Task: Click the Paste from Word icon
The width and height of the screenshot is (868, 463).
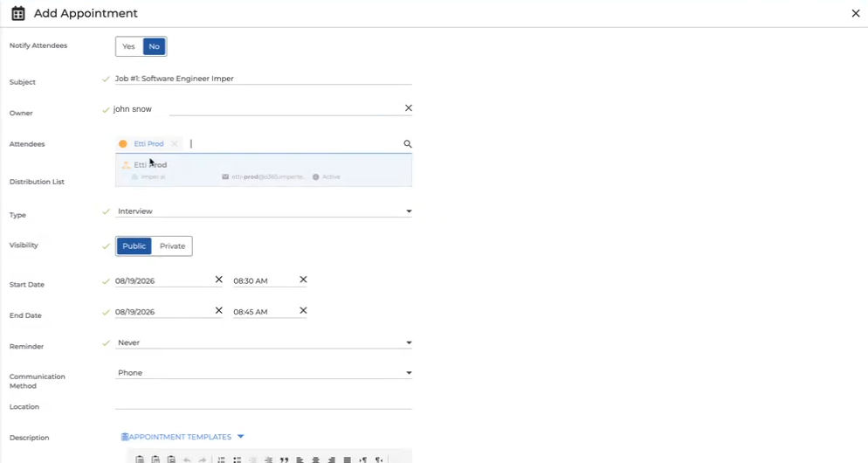Action: (x=172, y=460)
